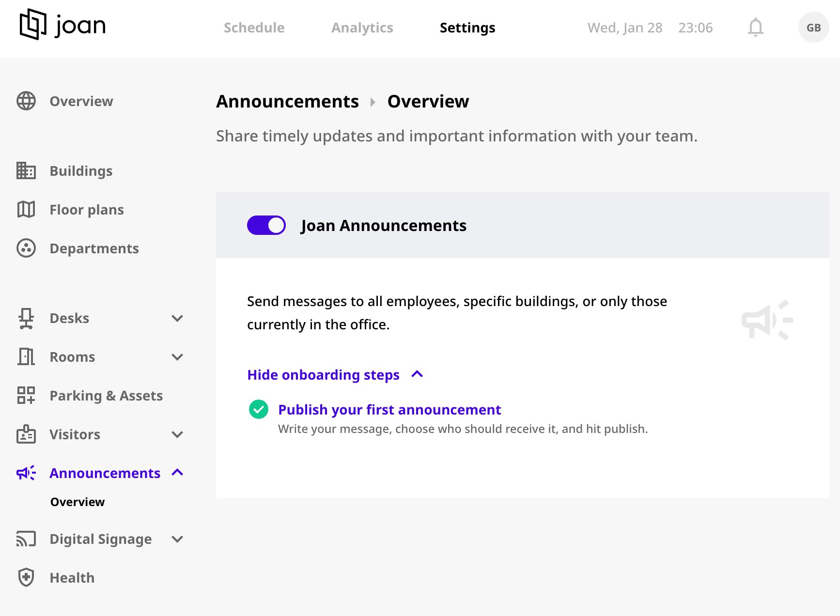Click the Departments circle icon
The height and width of the screenshot is (616, 840).
[x=26, y=248]
